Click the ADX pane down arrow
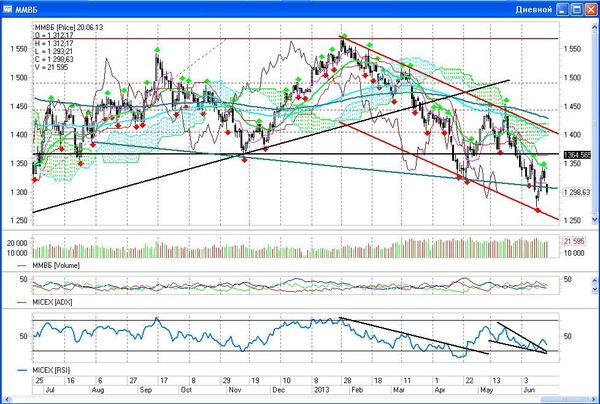 tap(595, 290)
